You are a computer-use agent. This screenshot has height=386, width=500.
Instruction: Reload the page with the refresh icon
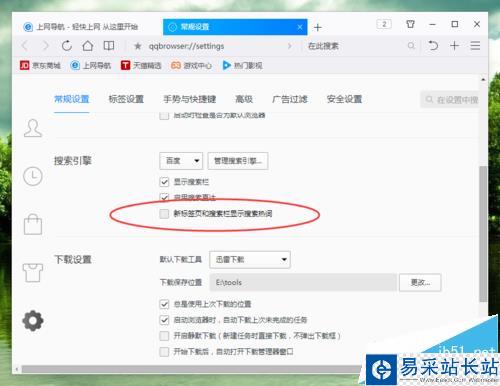67,46
